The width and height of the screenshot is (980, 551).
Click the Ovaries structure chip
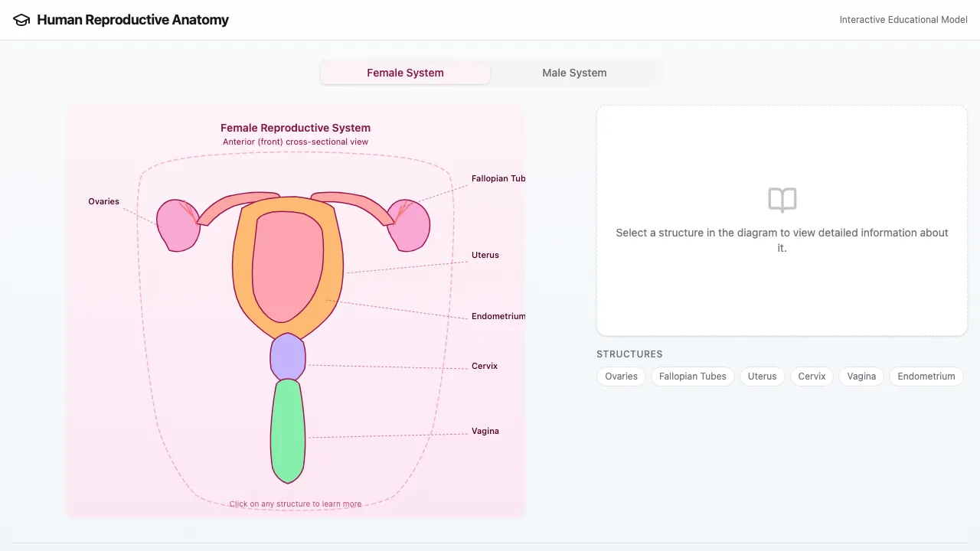tap(621, 376)
